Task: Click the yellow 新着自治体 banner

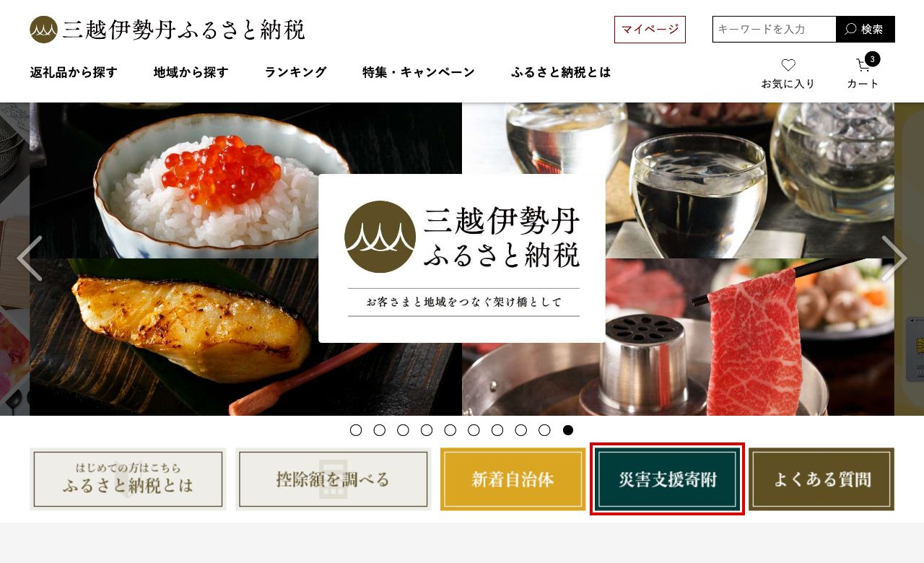Action: tap(513, 479)
